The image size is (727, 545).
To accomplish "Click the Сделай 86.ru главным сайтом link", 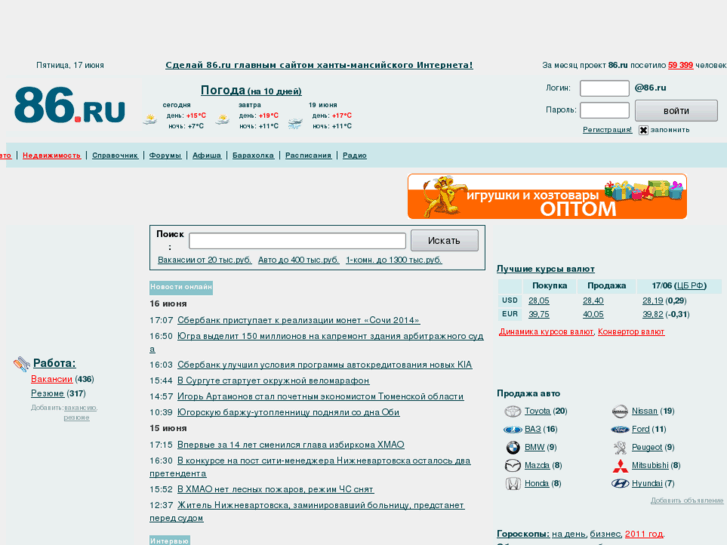I will coord(319,65).
